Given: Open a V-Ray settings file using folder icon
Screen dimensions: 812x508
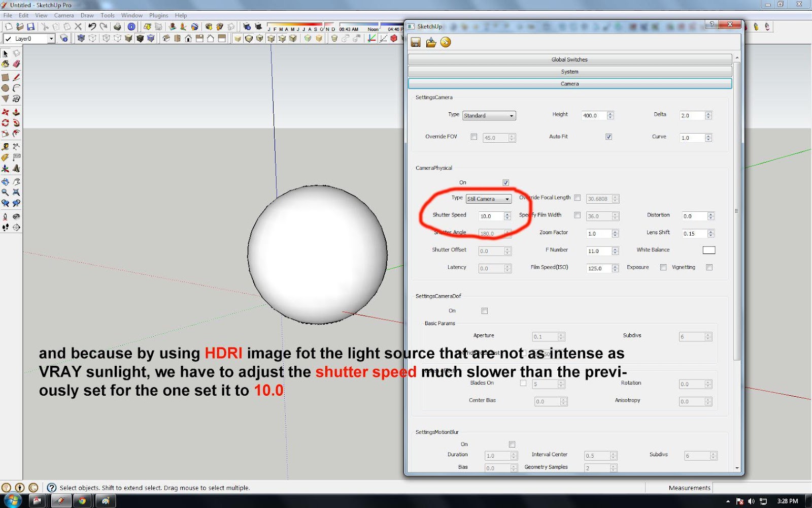Looking at the screenshot, I should point(430,43).
